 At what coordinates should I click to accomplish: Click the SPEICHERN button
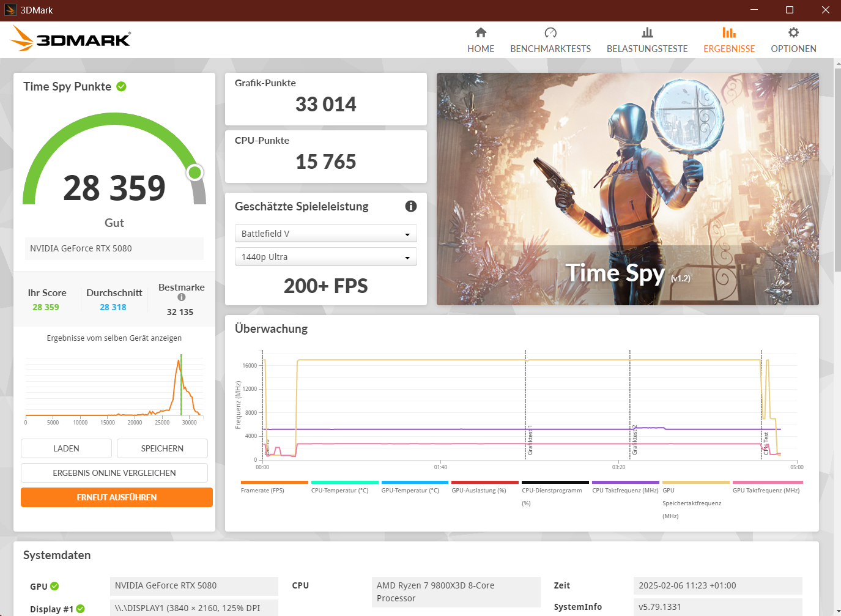click(x=162, y=448)
